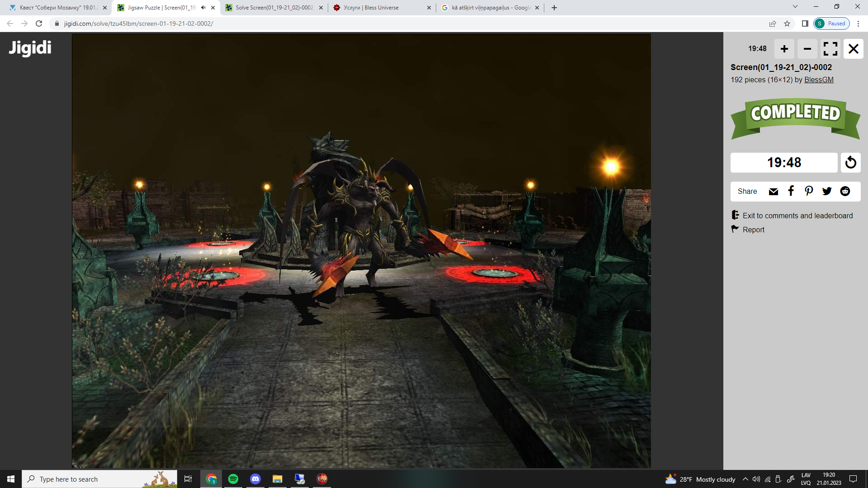
Task: Open Discord from the taskbar
Action: point(255,479)
